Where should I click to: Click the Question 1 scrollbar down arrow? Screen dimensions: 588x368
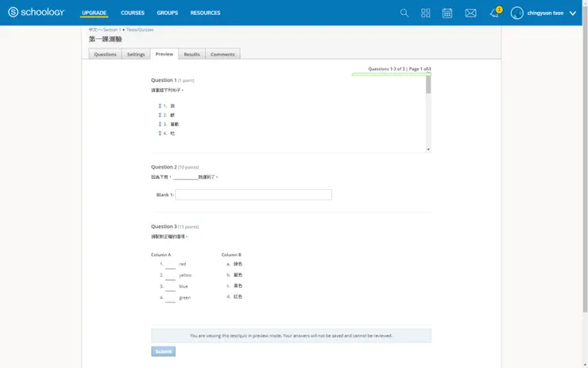tap(428, 149)
